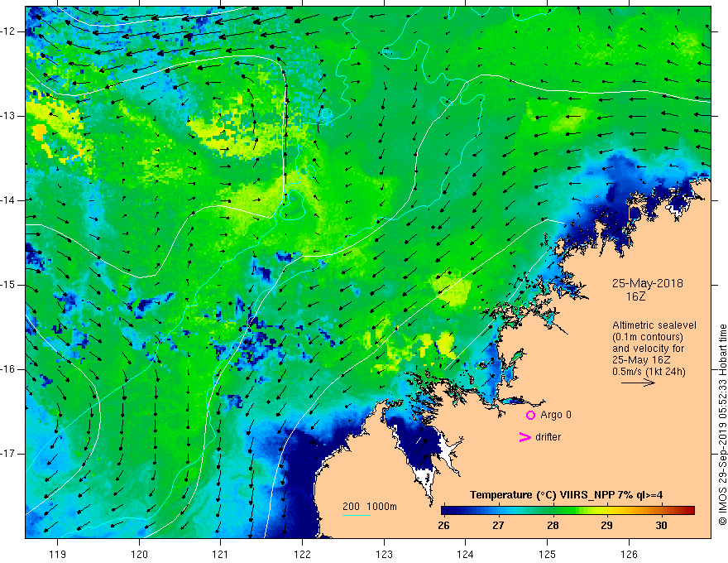Click the temperature color bar at 29

(607, 511)
